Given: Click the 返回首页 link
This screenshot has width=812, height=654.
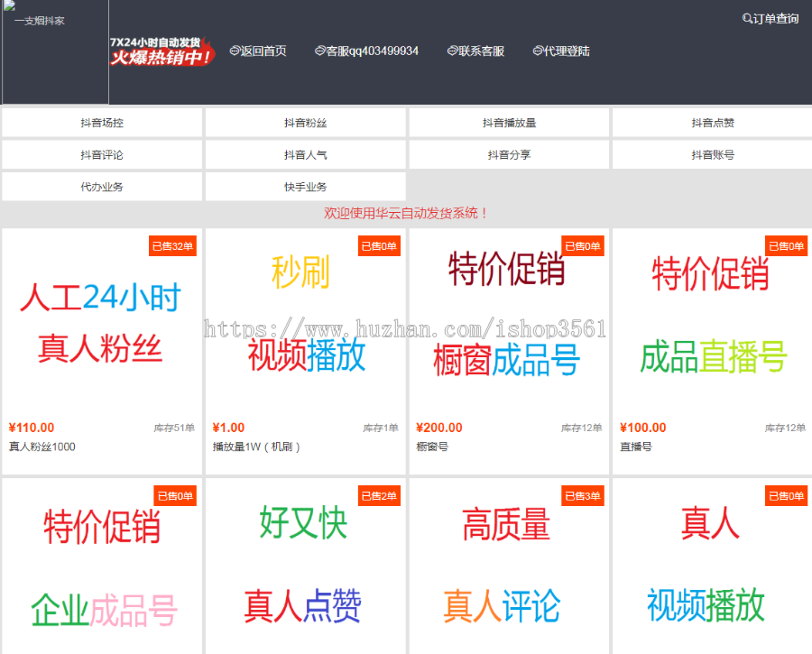Looking at the screenshot, I should pyautogui.click(x=261, y=51).
